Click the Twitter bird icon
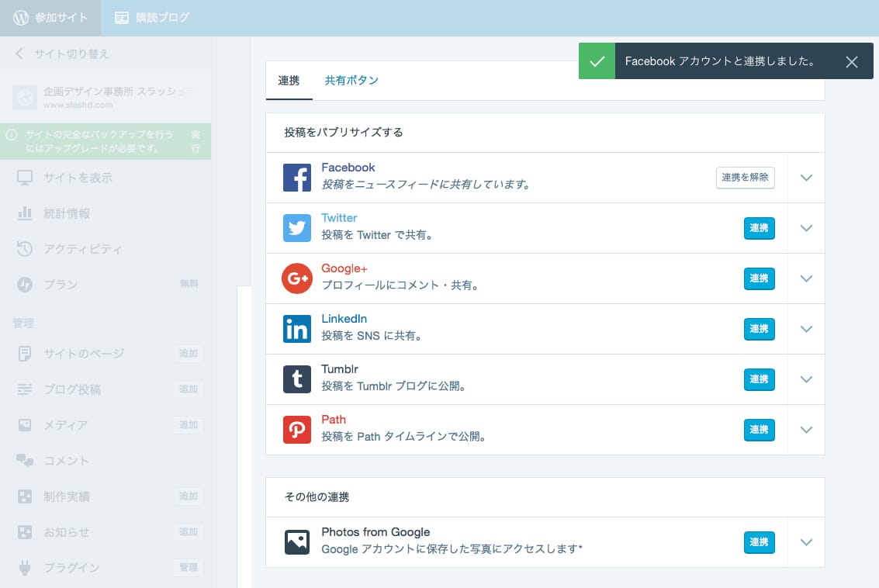 (297, 228)
